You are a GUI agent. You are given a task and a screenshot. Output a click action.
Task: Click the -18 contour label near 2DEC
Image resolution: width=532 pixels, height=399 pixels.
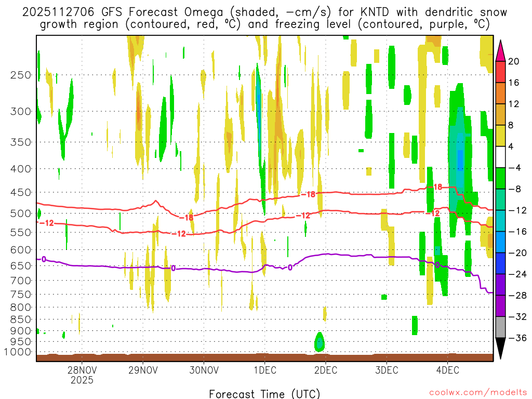pyautogui.click(x=308, y=194)
